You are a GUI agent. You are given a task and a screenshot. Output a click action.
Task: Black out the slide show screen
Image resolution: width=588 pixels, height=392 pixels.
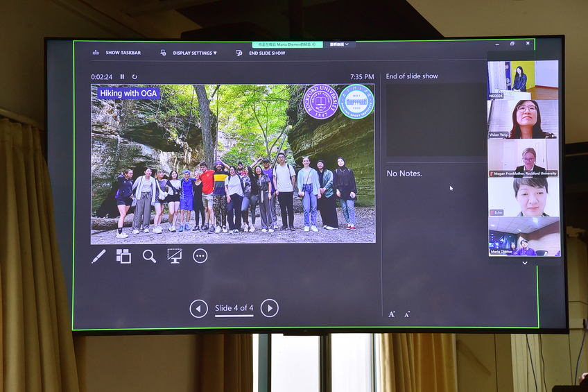(x=175, y=256)
